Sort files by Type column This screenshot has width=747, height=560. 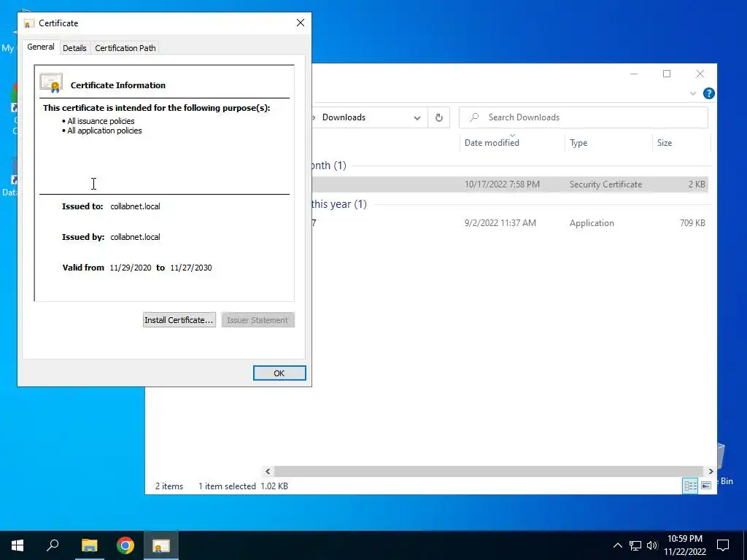[x=578, y=143]
